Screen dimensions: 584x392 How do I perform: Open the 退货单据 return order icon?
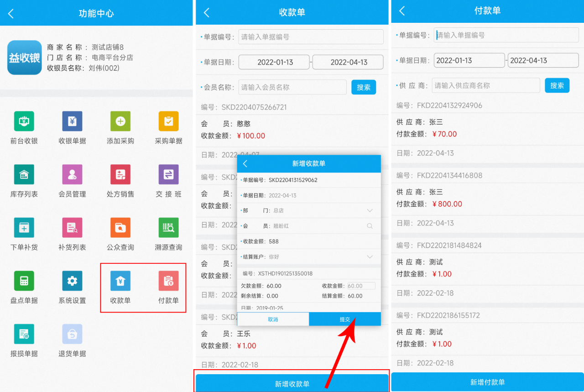[x=72, y=335]
